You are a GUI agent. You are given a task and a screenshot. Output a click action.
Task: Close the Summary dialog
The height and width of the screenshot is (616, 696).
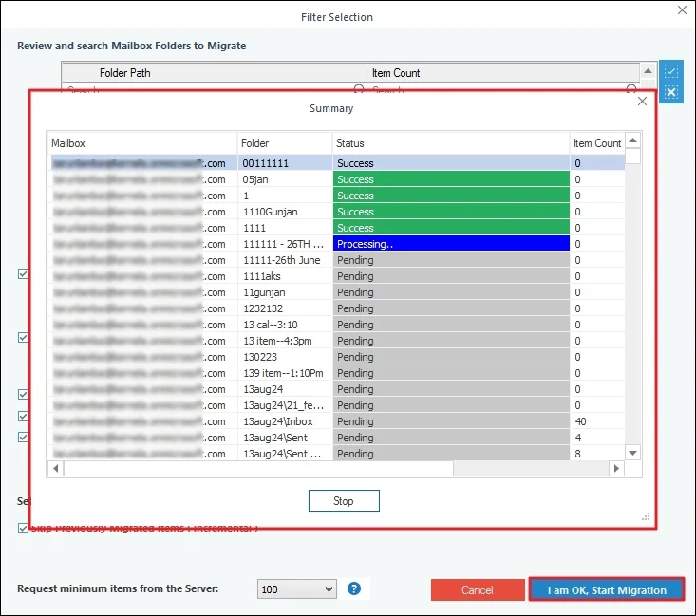coord(642,102)
